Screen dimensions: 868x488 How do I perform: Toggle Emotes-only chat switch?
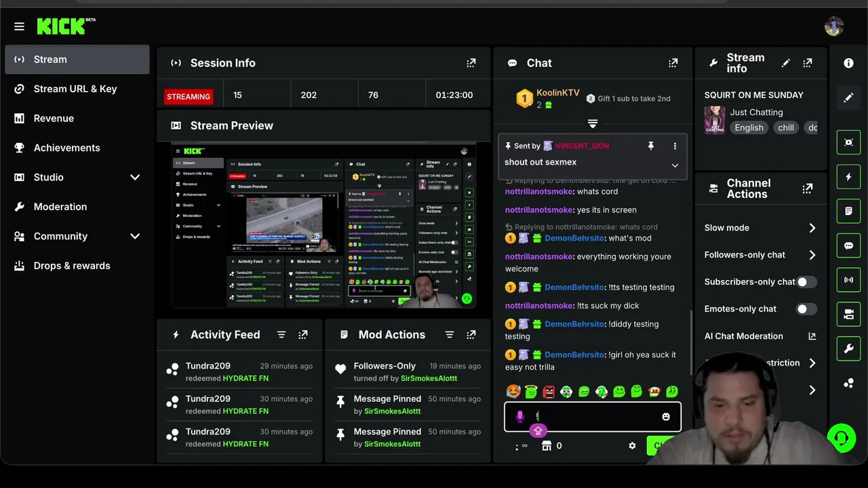(806, 309)
